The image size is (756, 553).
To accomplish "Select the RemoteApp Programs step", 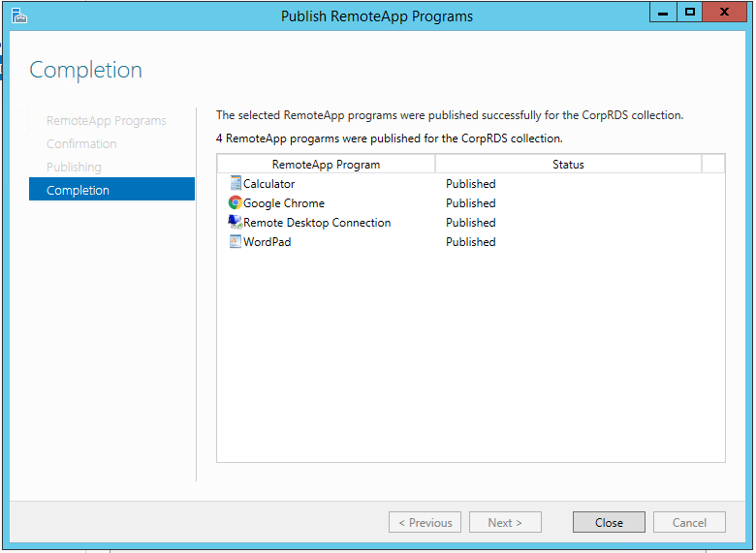I will 107,121.
